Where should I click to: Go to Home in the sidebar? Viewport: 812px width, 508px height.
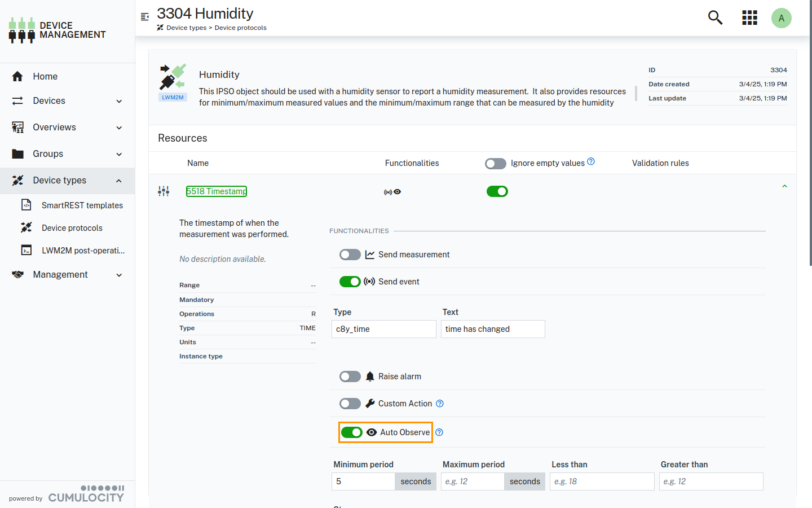click(45, 76)
